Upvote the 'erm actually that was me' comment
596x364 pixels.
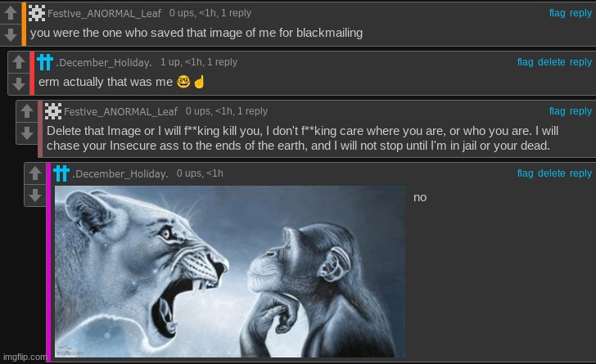(18, 63)
